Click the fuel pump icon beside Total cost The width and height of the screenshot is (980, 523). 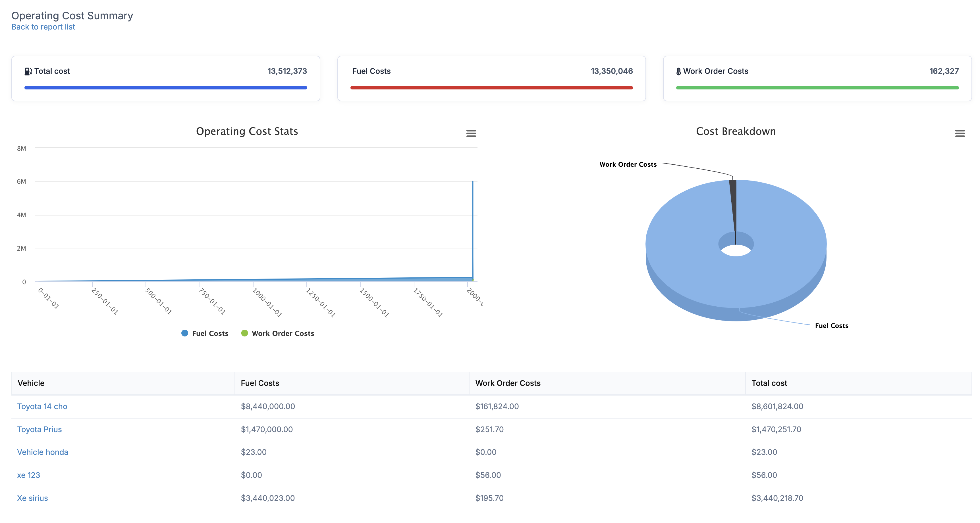[28, 72]
